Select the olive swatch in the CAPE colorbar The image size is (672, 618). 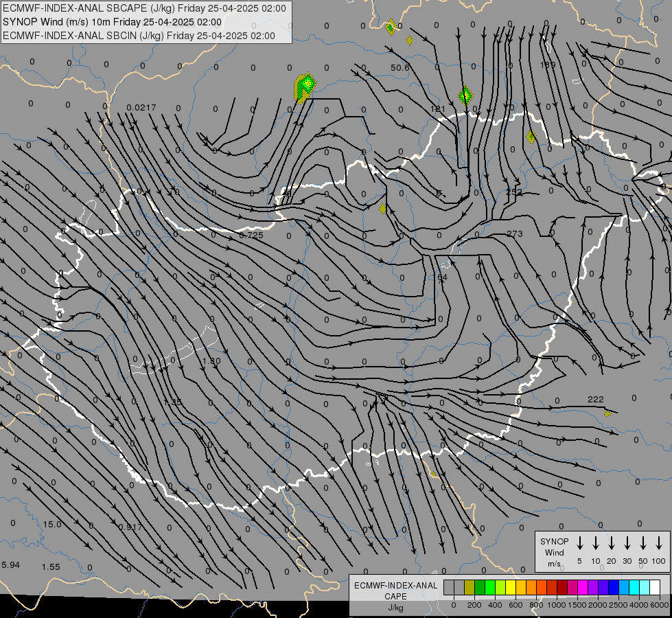pos(470,588)
